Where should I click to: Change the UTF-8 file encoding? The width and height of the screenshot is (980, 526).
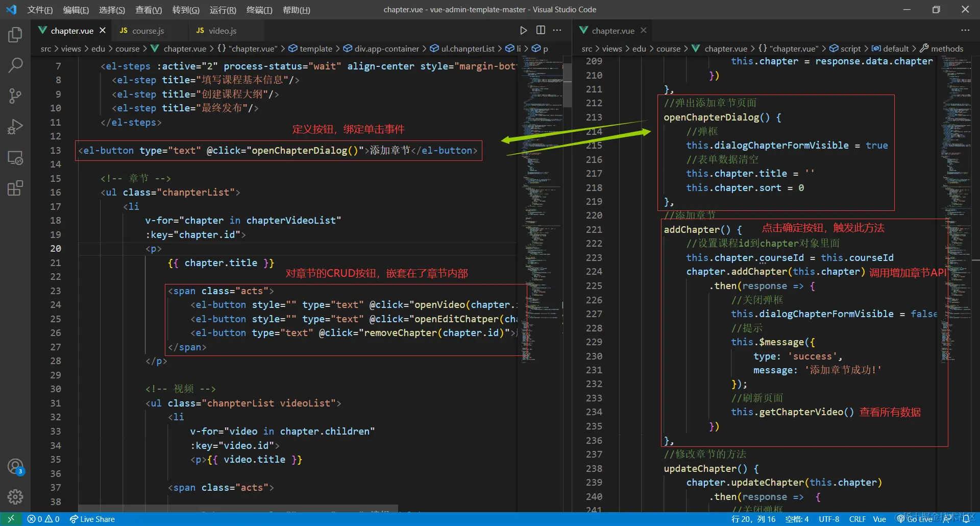(x=829, y=519)
